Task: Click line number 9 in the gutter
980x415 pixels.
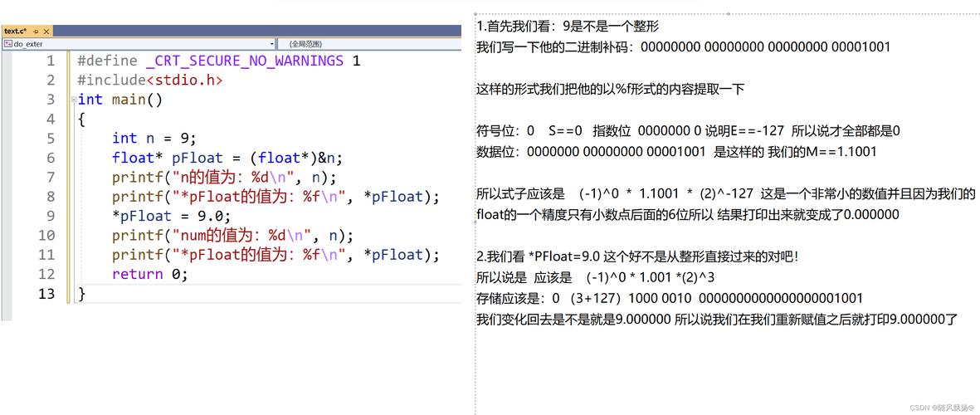Action: click(x=51, y=217)
